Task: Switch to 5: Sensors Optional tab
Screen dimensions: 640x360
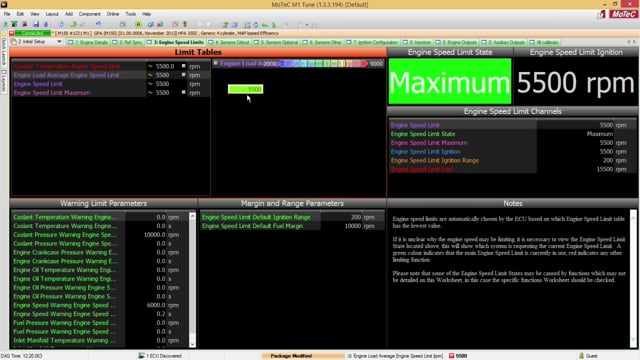Action: click(276, 42)
